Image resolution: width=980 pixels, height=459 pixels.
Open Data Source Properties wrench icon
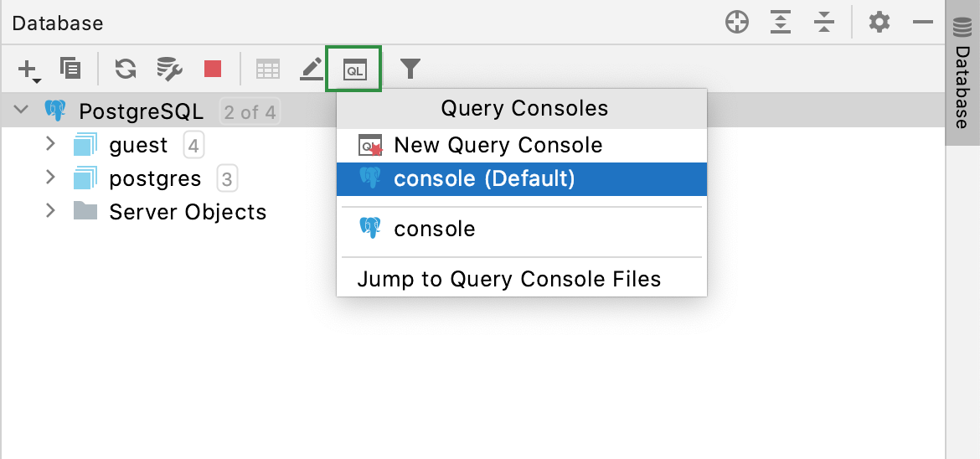pos(168,69)
